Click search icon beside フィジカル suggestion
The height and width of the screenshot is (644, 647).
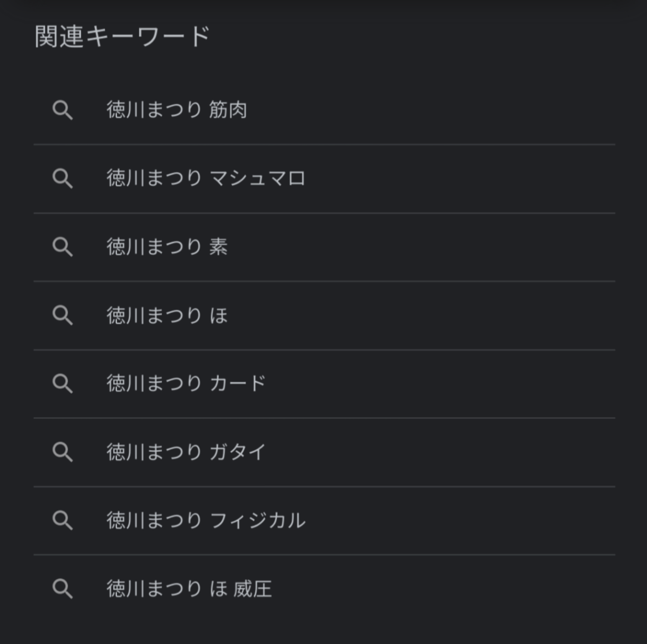63,520
